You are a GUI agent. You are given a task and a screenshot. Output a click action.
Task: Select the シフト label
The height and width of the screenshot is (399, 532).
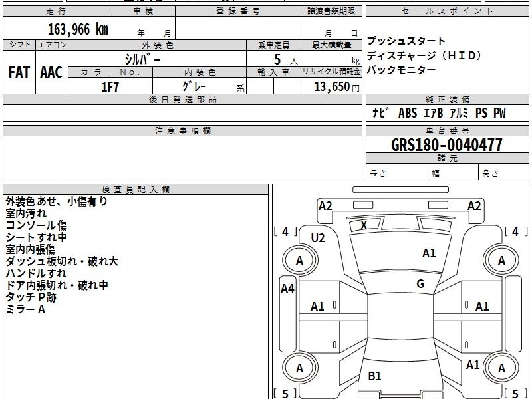pos(19,45)
